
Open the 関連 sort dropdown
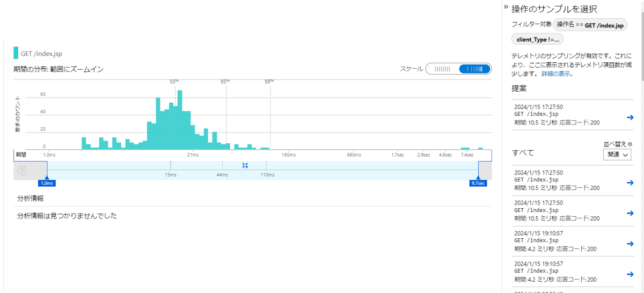coord(618,154)
